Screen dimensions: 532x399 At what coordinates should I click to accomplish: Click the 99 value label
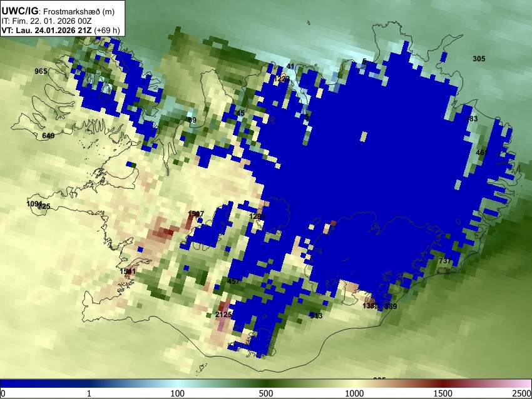[x=192, y=120]
